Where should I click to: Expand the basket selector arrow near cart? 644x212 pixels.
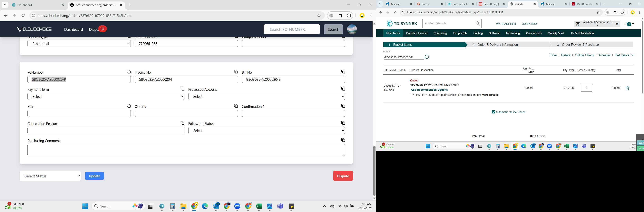coord(617,24)
